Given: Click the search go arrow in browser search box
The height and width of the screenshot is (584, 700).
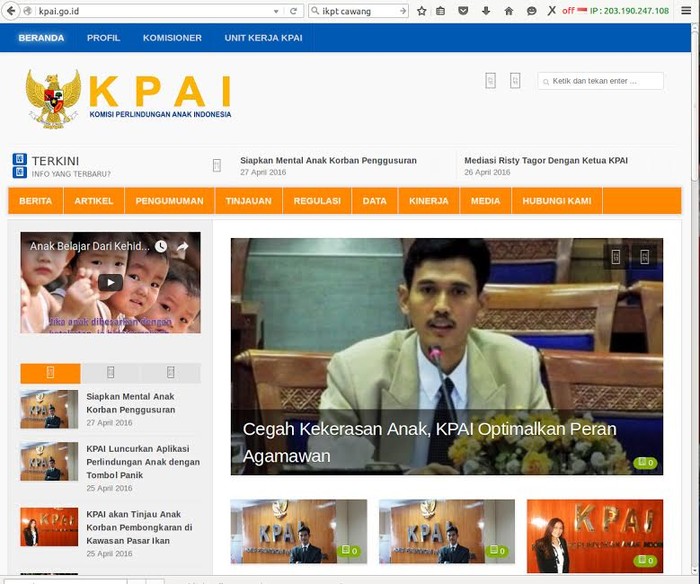Looking at the screenshot, I should coord(403,11).
